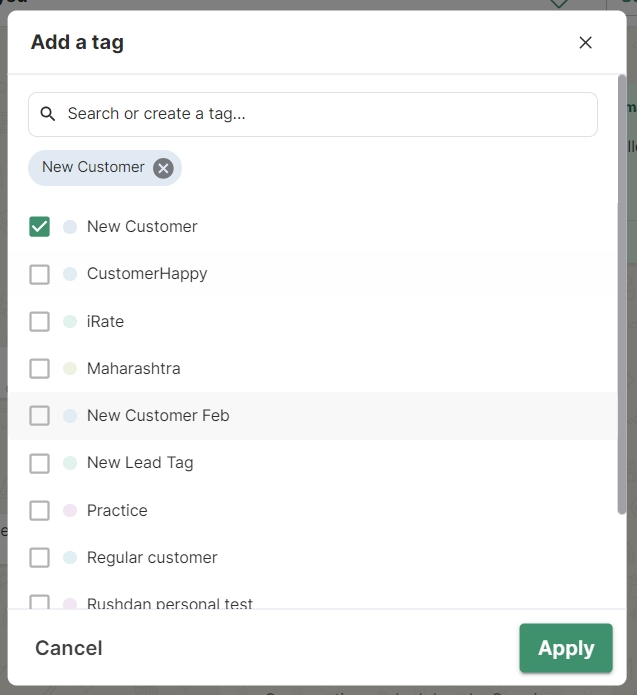This screenshot has width=637, height=695.
Task: Click the Maharashtra tag color dot
Action: coord(70,368)
